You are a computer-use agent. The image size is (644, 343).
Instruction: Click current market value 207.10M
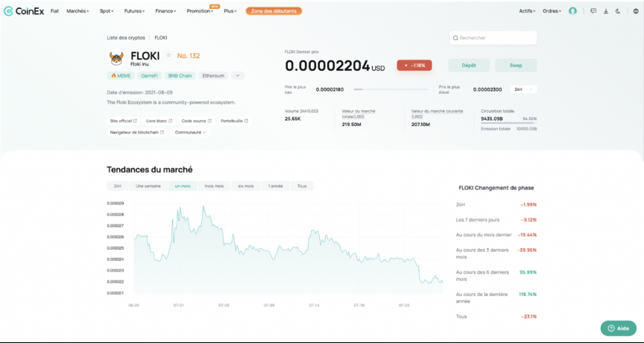click(420, 124)
